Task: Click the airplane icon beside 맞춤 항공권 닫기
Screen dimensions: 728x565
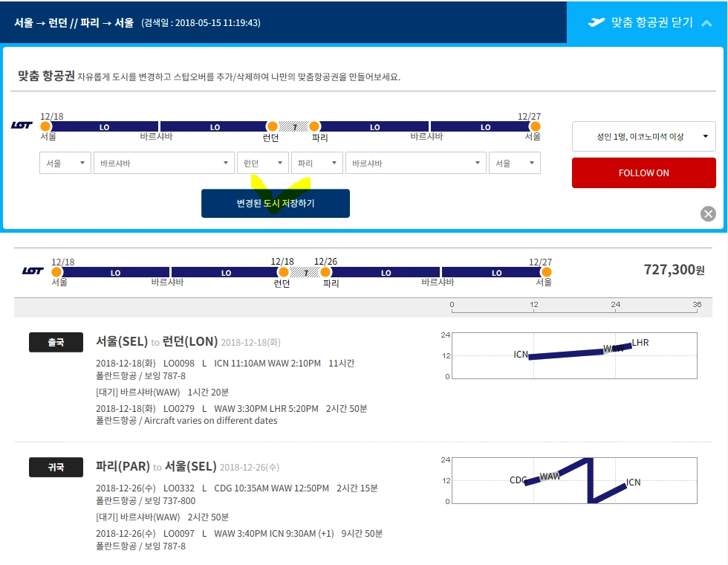Action: tap(596, 22)
